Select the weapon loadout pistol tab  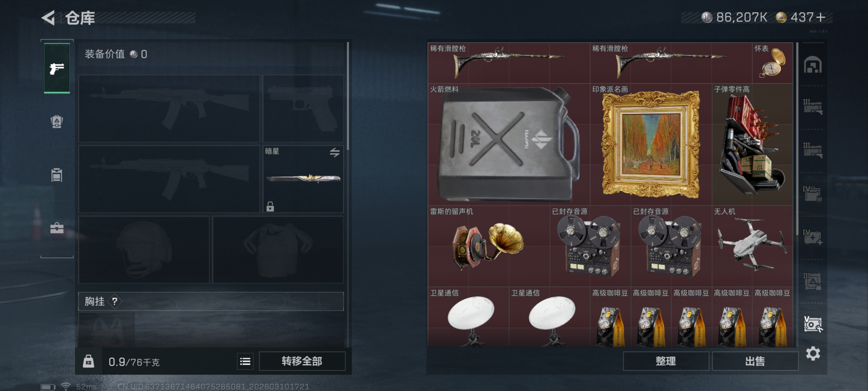click(57, 68)
